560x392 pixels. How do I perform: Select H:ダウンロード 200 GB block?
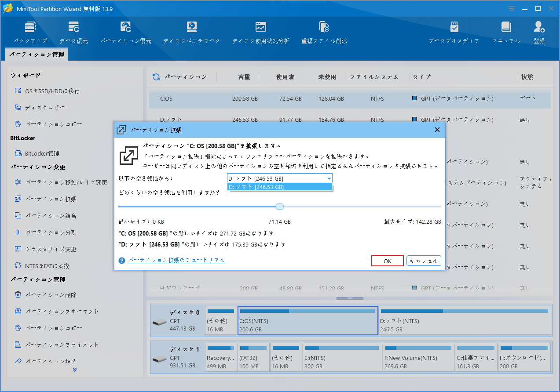[524, 357]
